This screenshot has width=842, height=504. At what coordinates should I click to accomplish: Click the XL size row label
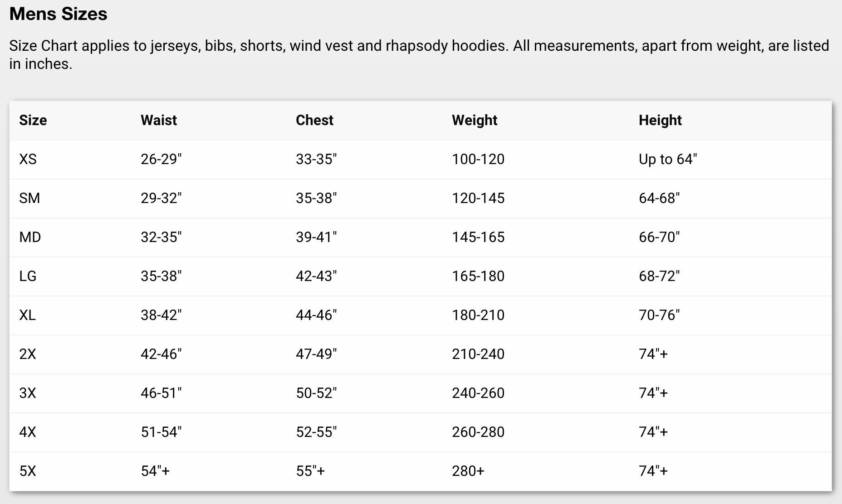(27, 315)
